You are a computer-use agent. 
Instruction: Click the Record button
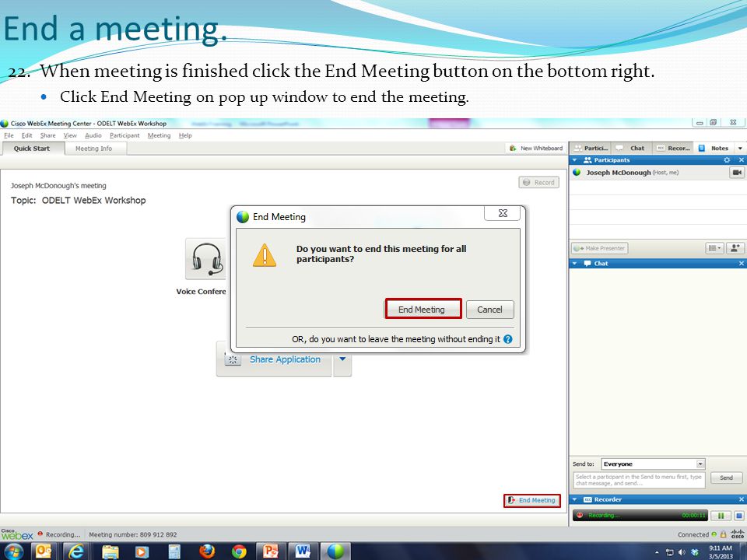point(538,182)
